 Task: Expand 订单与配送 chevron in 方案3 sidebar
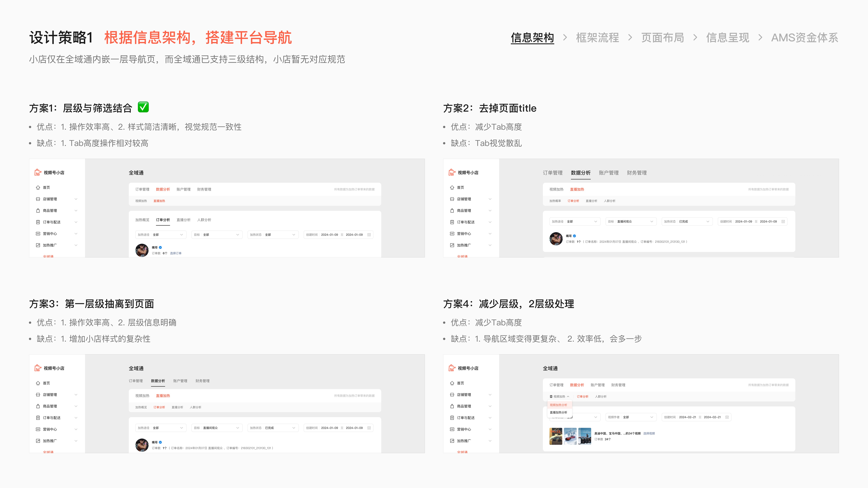coord(76,418)
